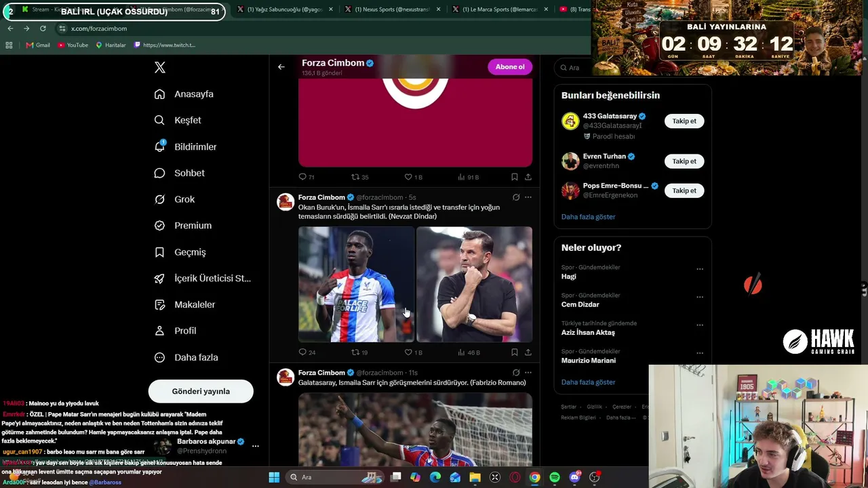Expand the Daha fazla sidebar menu
The width and height of the screenshot is (868, 488).
(186, 357)
